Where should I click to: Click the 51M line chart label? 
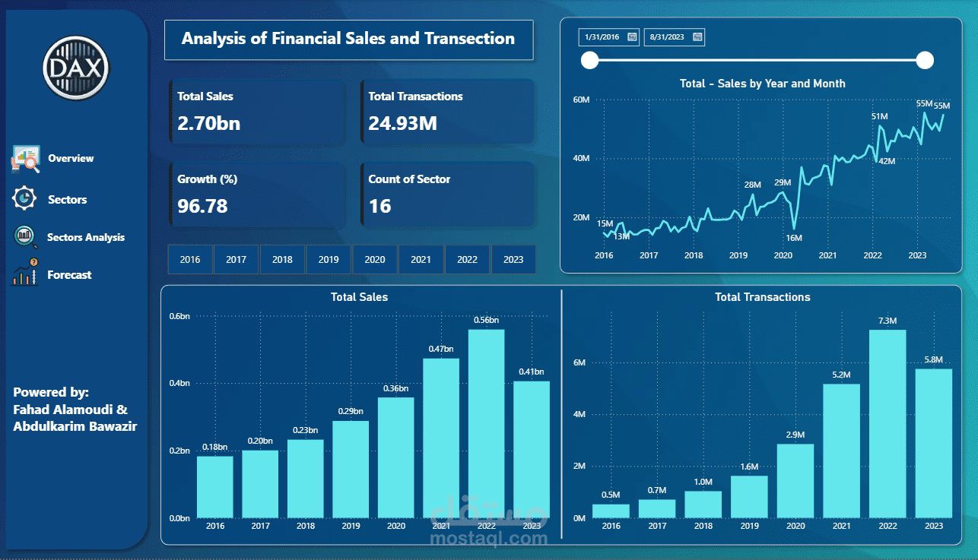click(879, 116)
